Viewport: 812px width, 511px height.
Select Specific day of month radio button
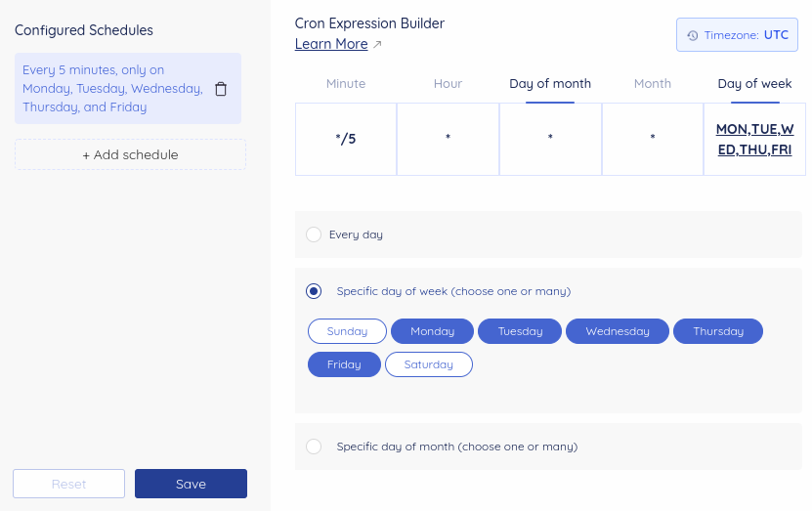[x=314, y=447]
